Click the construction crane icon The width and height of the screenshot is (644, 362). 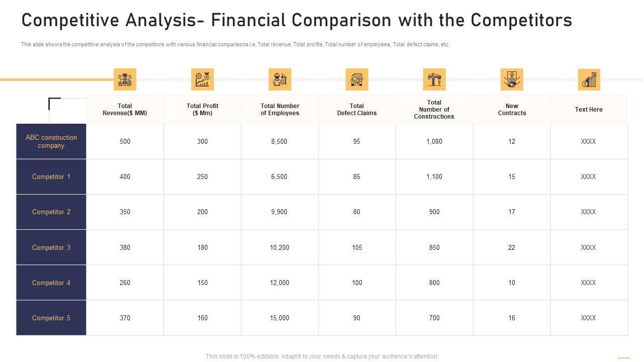click(434, 79)
